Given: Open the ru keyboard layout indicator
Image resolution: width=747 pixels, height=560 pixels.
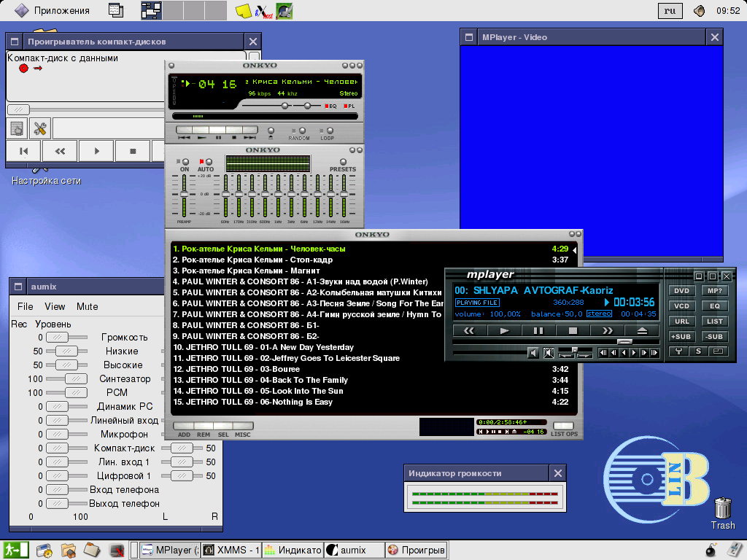Looking at the screenshot, I should pyautogui.click(x=670, y=10).
